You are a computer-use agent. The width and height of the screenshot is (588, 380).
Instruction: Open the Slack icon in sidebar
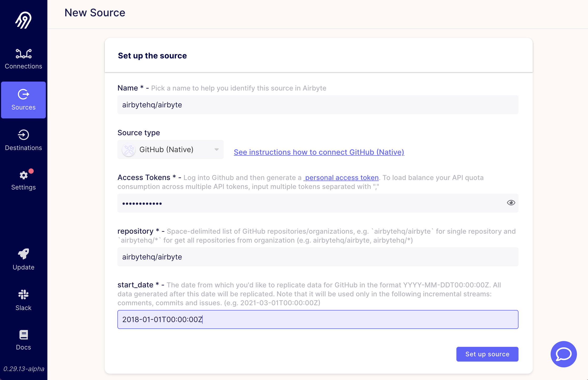(23, 295)
